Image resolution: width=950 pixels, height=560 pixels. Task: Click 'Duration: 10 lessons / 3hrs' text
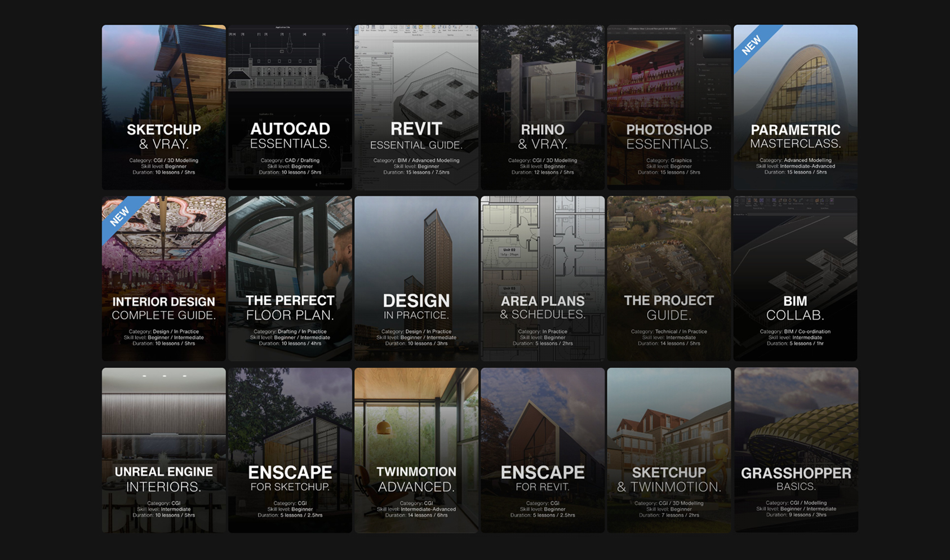416,344
